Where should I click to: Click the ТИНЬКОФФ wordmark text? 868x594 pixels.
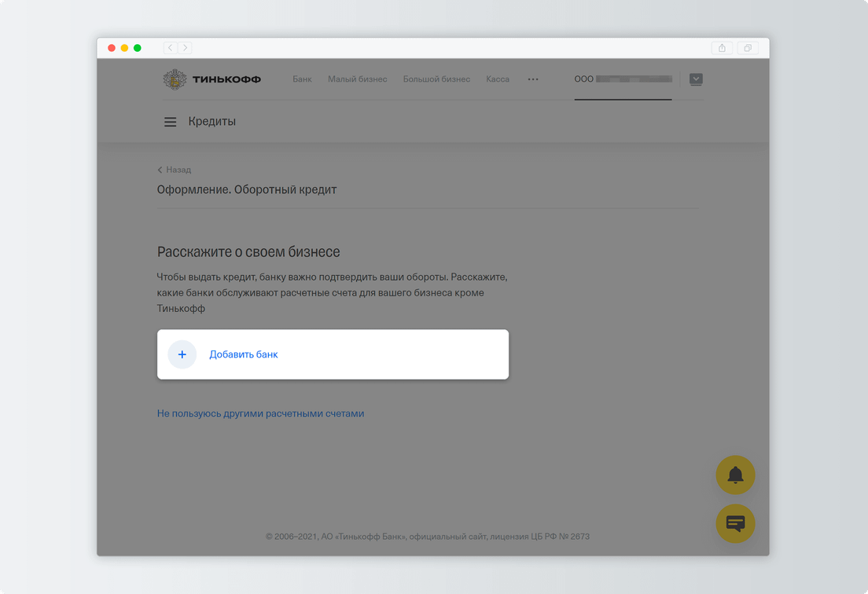pyautogui.click(x=226, y=79)
